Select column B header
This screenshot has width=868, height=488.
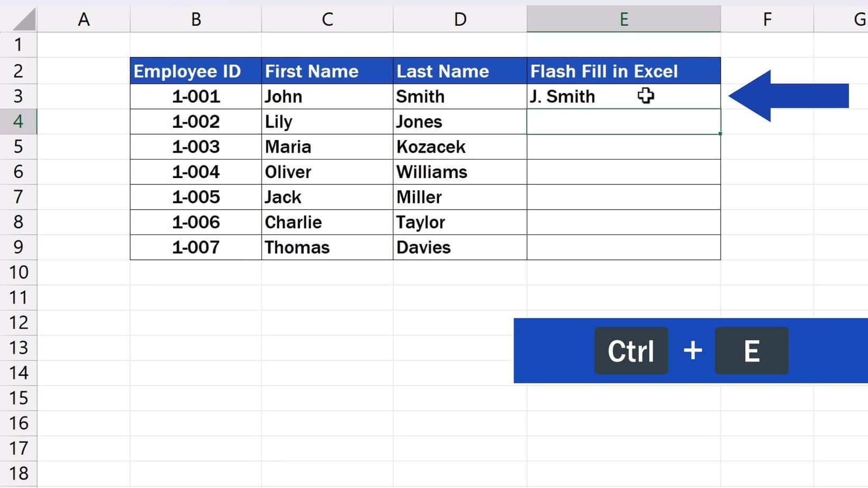(x=196, y=20)
